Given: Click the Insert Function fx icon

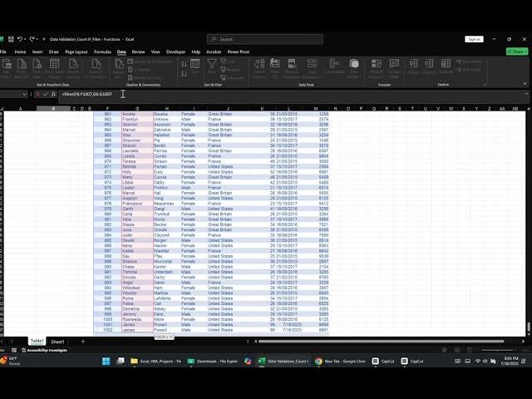Looking at the screenshot, I should click(x=53, y=94).
